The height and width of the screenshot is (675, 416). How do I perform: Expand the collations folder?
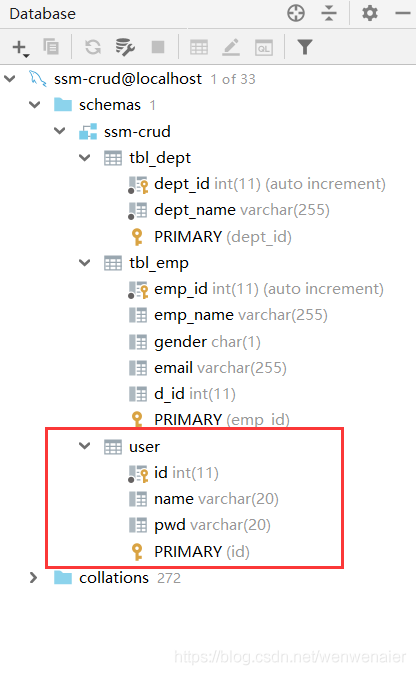click(34, 578)
